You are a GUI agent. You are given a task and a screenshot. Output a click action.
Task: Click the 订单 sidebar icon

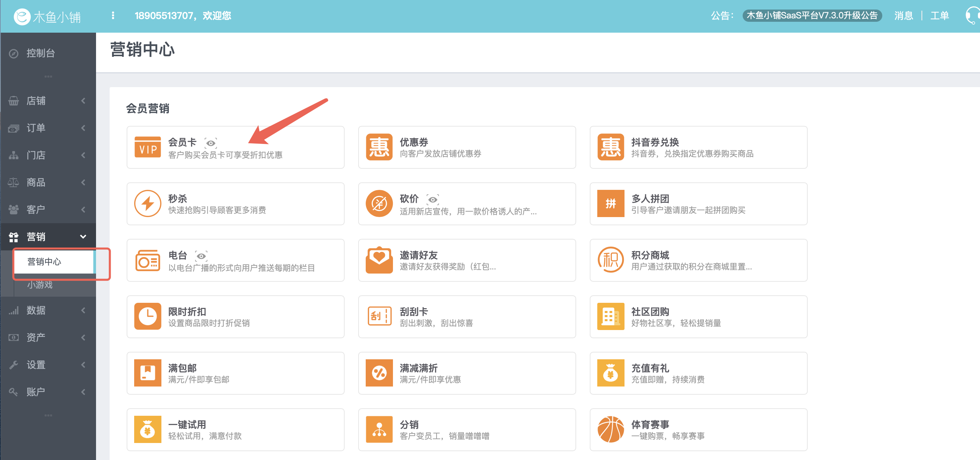click(13, 128)
